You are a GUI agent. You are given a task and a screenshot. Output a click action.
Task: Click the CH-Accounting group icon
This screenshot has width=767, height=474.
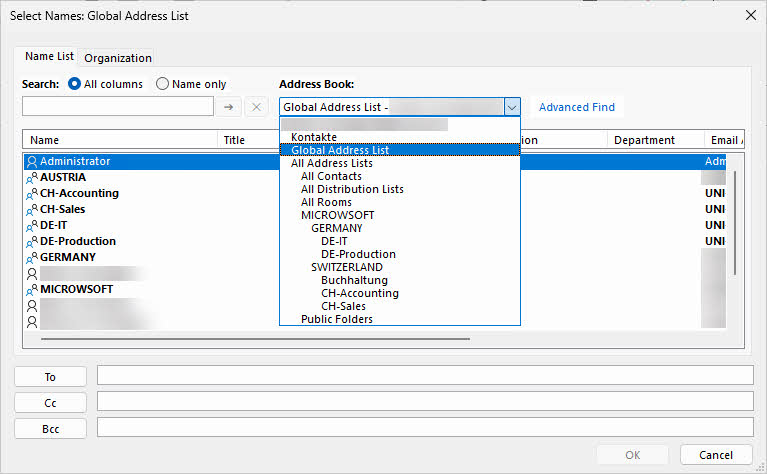coord(32,193)
